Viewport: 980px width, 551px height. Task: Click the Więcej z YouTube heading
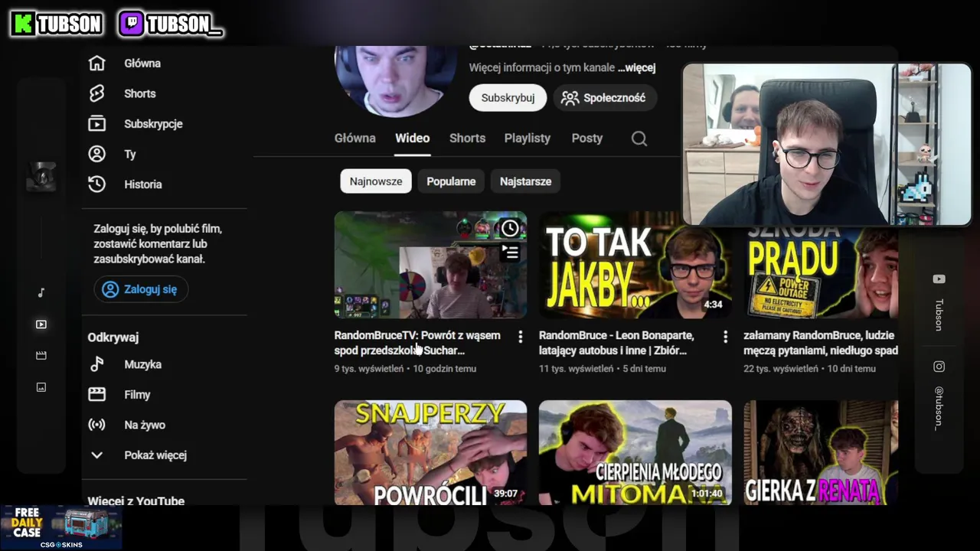(136, 500)
